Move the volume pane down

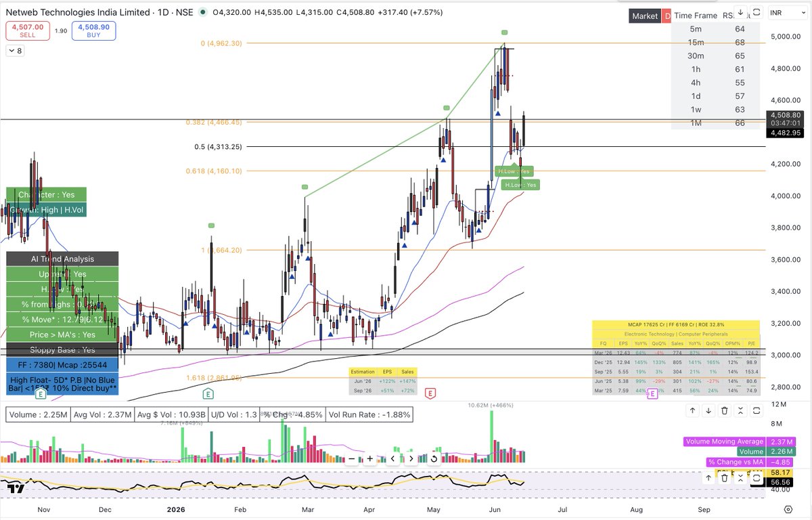point(708,410)
